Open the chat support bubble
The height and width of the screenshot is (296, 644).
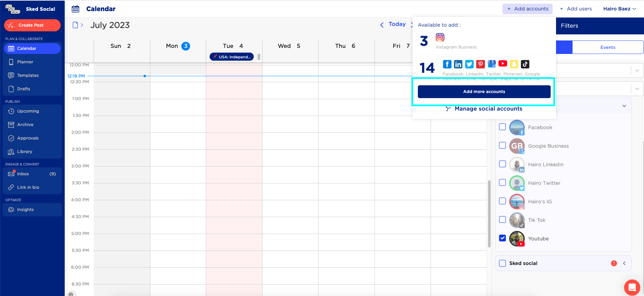(x=632, y=288)
